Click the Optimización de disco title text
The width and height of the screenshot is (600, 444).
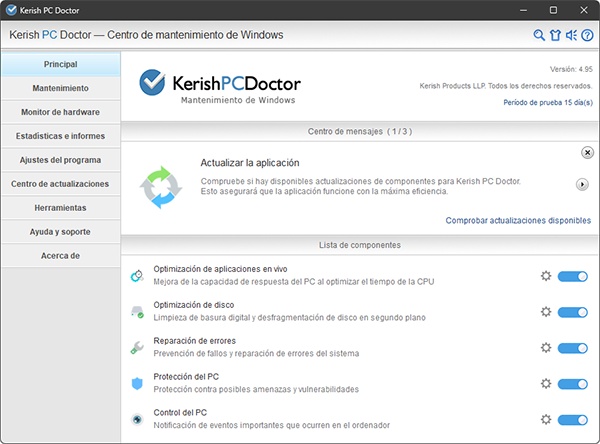tap(194, 305)
